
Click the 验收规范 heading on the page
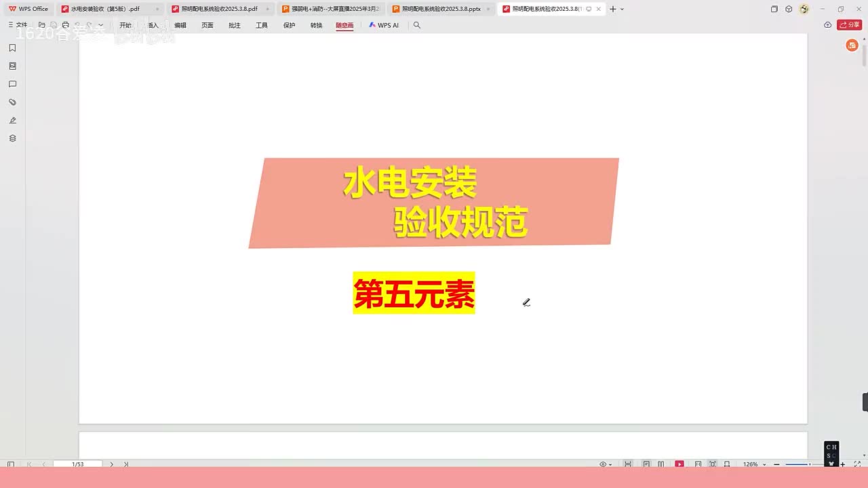pos(461,222)
